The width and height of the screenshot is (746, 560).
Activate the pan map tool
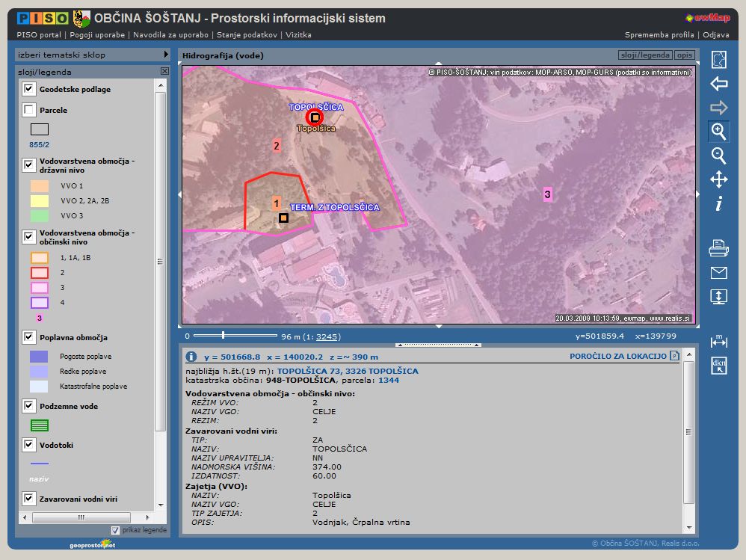pyautogui.click(x=718, y=179)
